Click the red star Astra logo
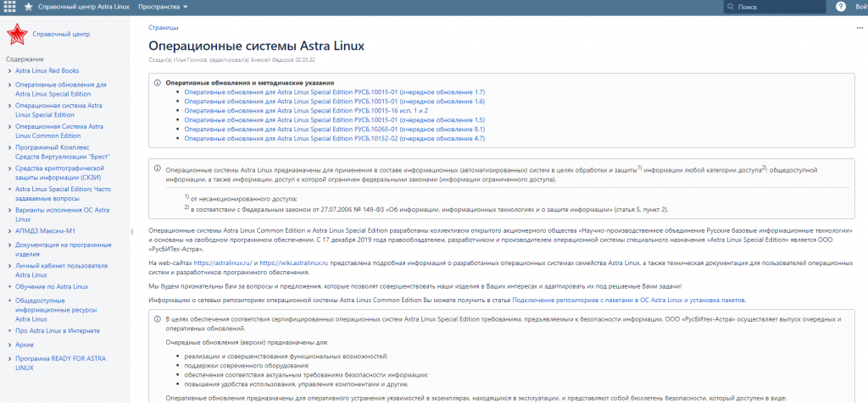The image size is (868, 403). [17, 34]
